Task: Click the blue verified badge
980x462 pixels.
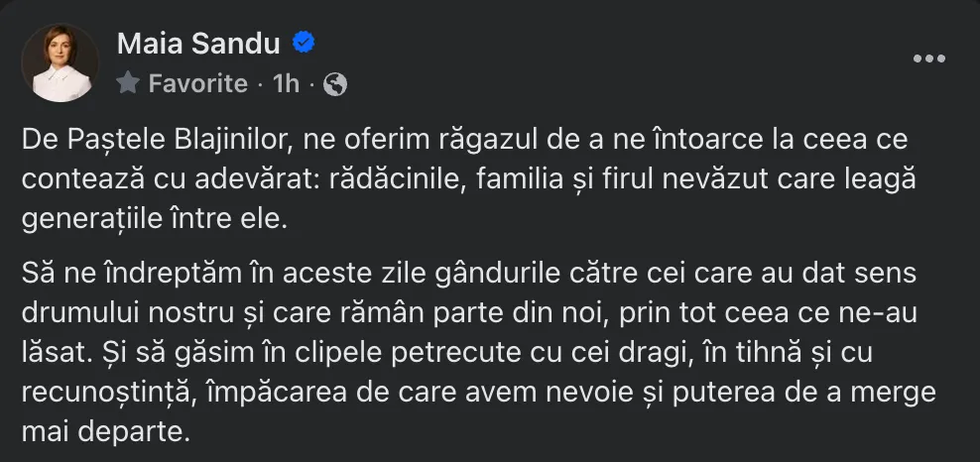Action: [305, 43]
